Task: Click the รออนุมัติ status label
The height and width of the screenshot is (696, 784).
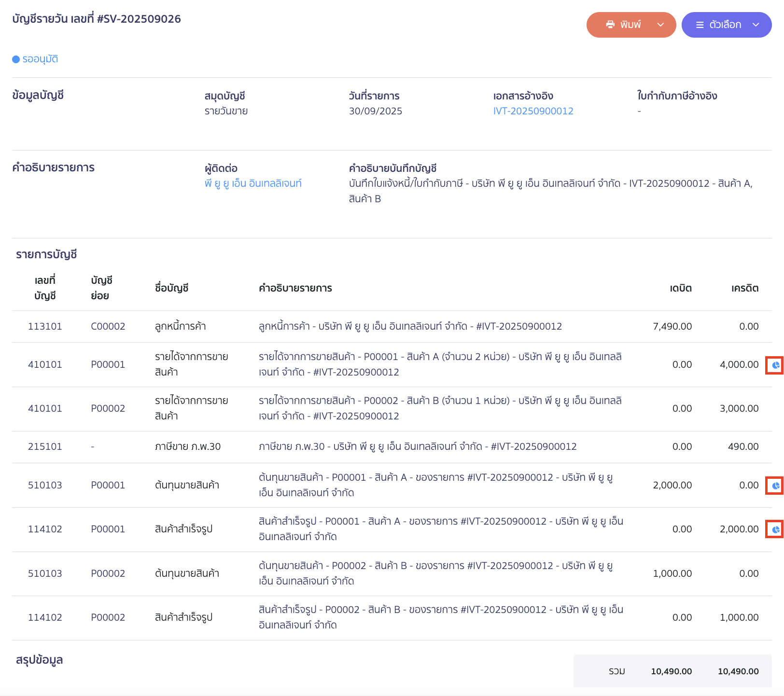Action: (40, 58)
